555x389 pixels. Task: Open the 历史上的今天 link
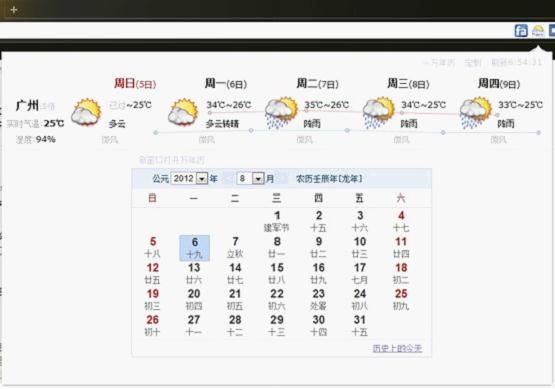pos(397,348)
